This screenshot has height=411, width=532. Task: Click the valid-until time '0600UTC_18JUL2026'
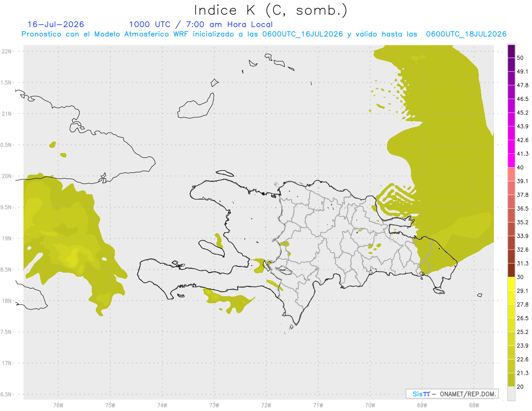click(x=466, y=34)
